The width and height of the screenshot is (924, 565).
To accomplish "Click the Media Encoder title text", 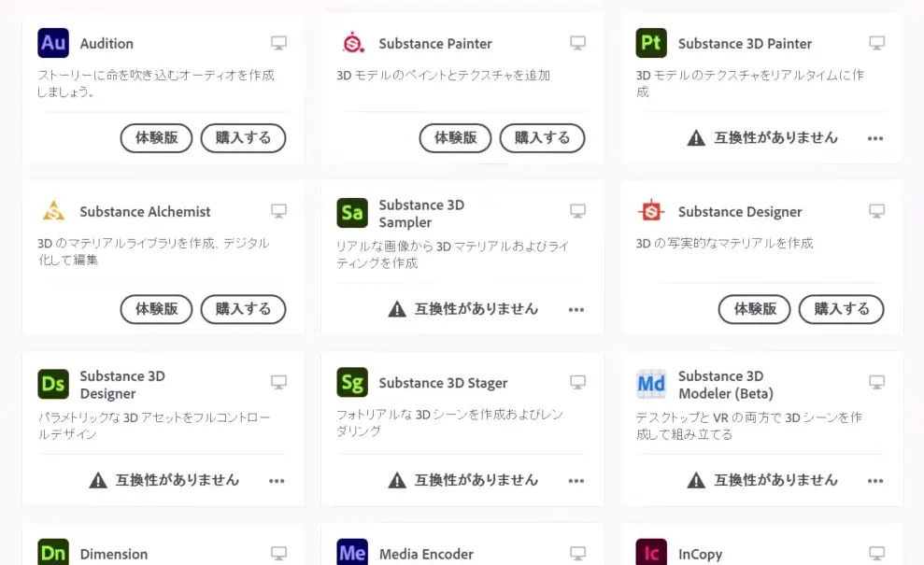I will (x=426, y=555).
